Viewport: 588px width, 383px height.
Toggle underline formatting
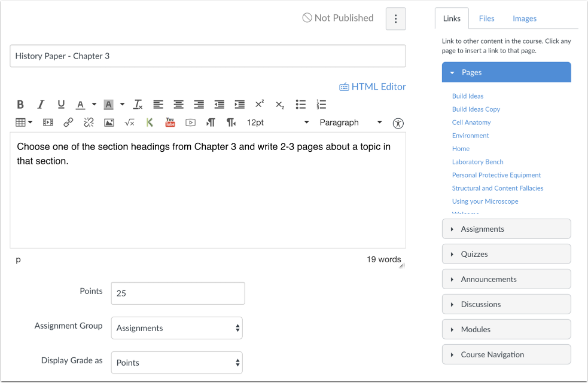61,105
